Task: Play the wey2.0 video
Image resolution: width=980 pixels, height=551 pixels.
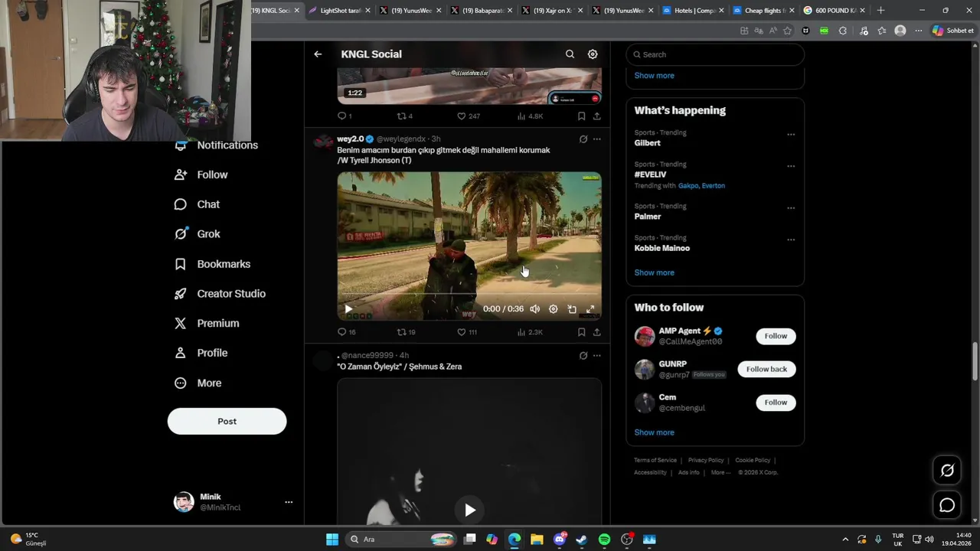Action: pos(348,309)
